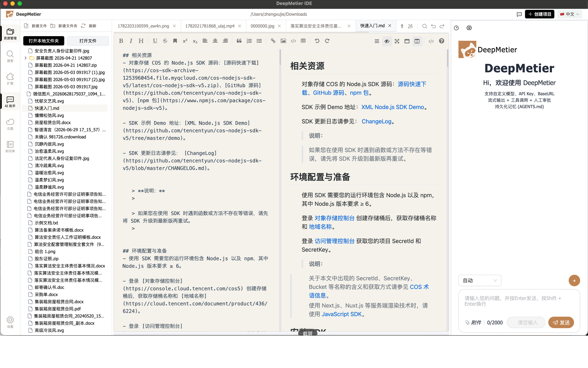
Task: Toggle split side-by-side view mode
Action: pyautogui.click(x=417, y=41)
